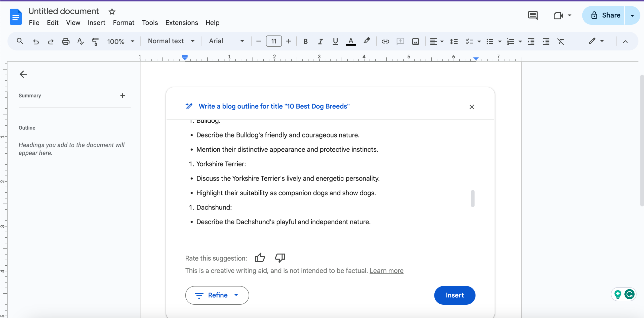Click the highlight color pen icon

coord(367,41)
